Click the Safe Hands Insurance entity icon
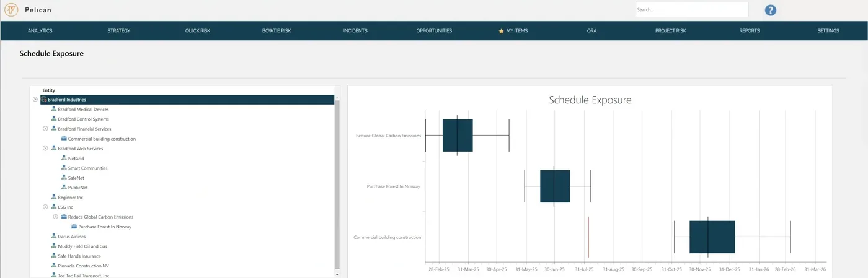Image resolution: width=868 pixels, height=278 pixels. coord(54,256)
